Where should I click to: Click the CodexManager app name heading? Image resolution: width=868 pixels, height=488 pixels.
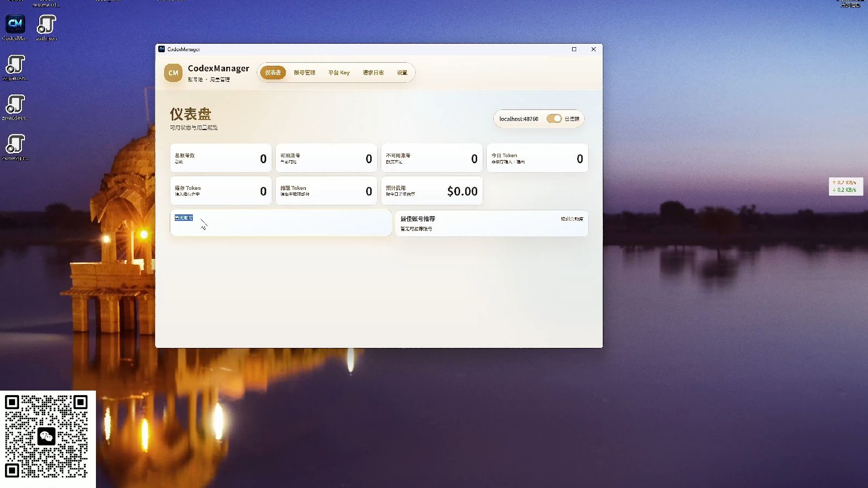[x=219, y=68]
